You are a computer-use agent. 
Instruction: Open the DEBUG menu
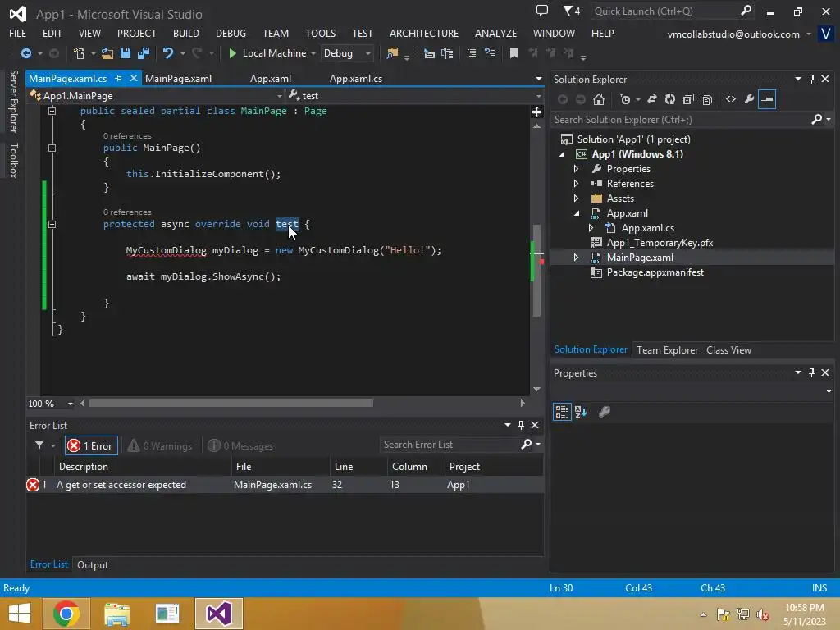[231, 33]
